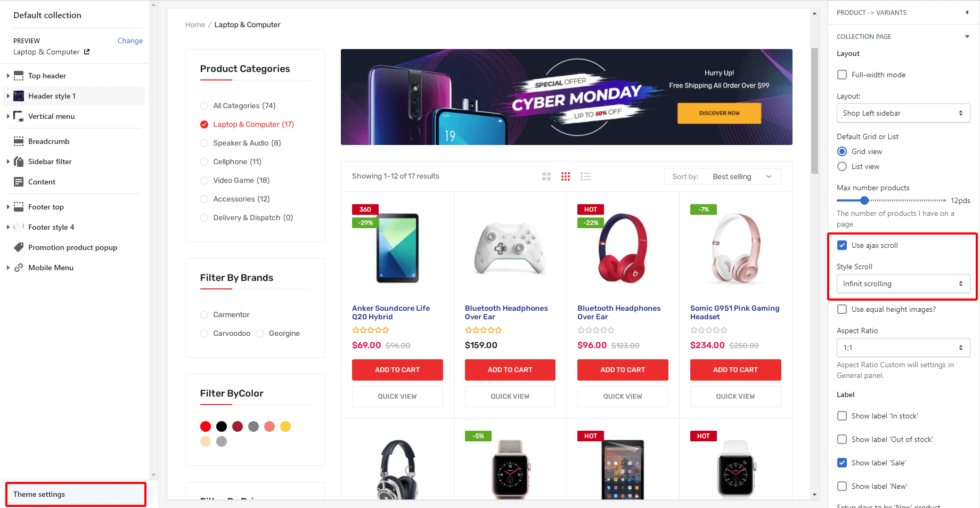Screen dimensions: 980x508
Task: Disable the Use ajax scroll checkbox
Action: point(842,245)
